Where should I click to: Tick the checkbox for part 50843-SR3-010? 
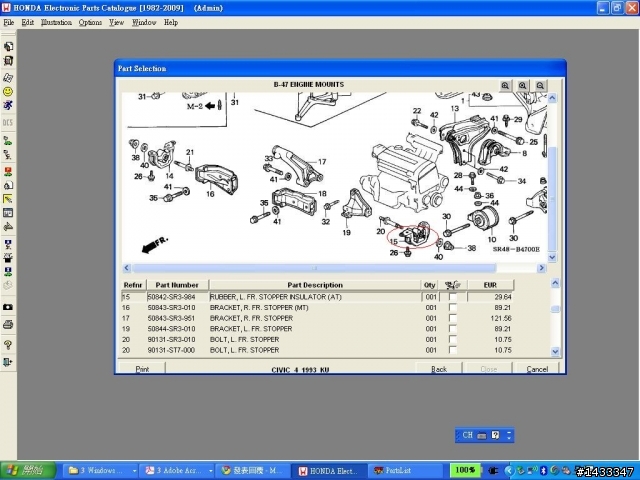pos(453,307)
